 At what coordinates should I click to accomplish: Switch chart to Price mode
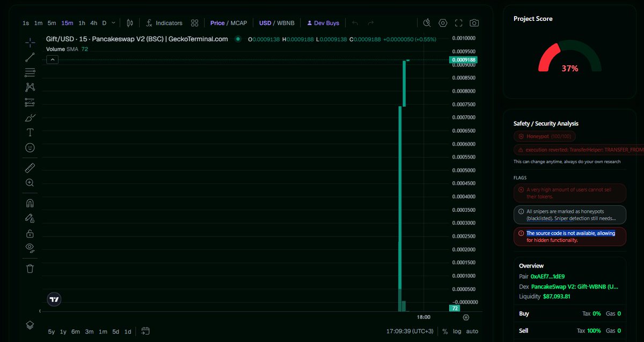point(217,23)
